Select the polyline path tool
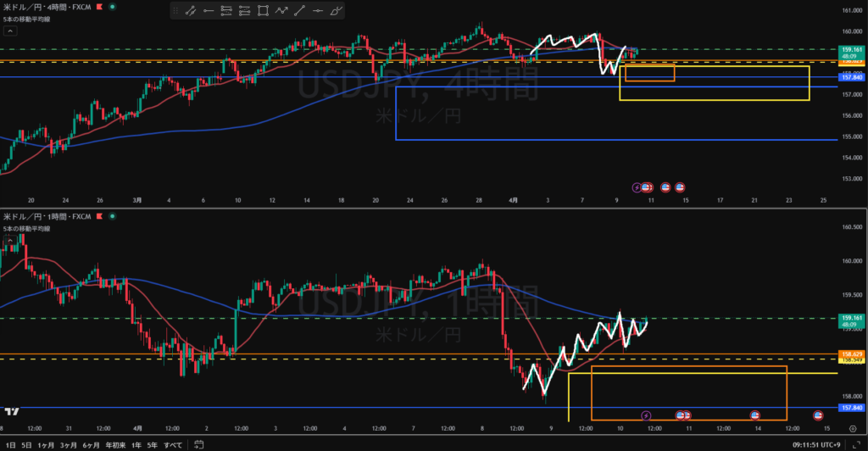This screenshot has height=451, width=868. (x=281, y=11)
